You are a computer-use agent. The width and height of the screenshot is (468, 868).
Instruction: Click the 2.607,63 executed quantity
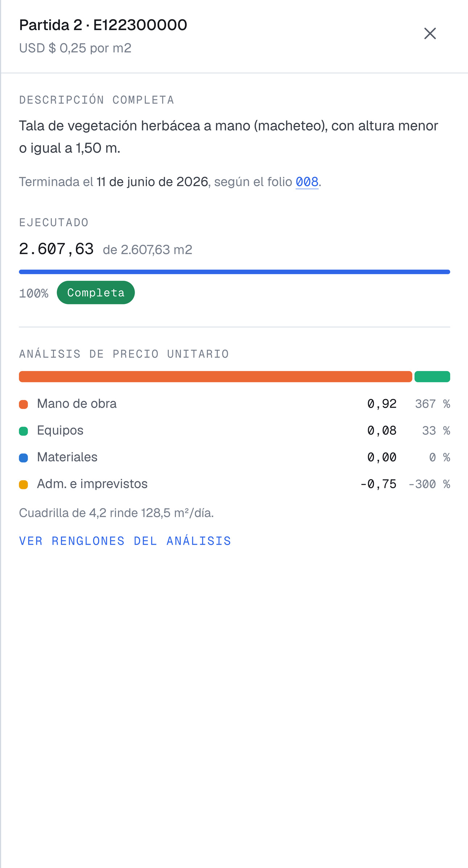click(56, 249)
